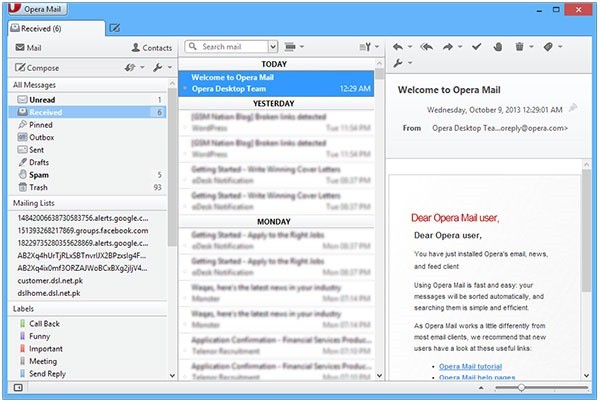Open the Trash folder
Viewport: 600px width, 402px height.
(x=88, y=187)
